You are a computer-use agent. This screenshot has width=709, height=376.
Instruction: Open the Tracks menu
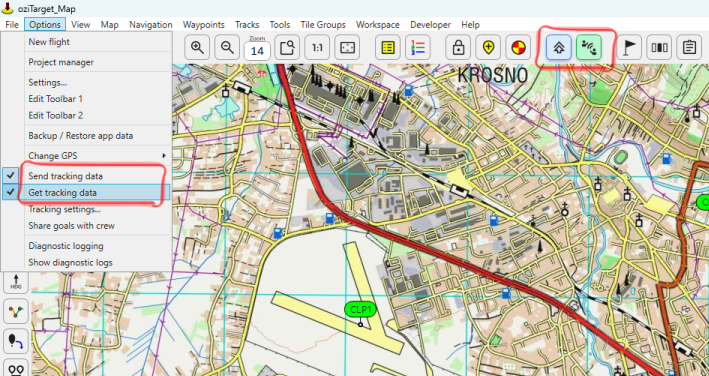pyautogui.click(x=247, y=24)
